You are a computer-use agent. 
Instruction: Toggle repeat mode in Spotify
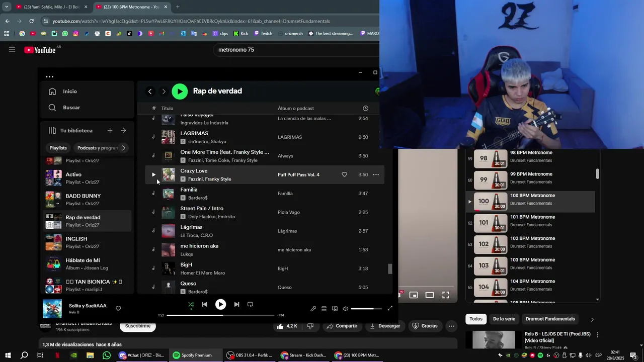pos(250,305)
